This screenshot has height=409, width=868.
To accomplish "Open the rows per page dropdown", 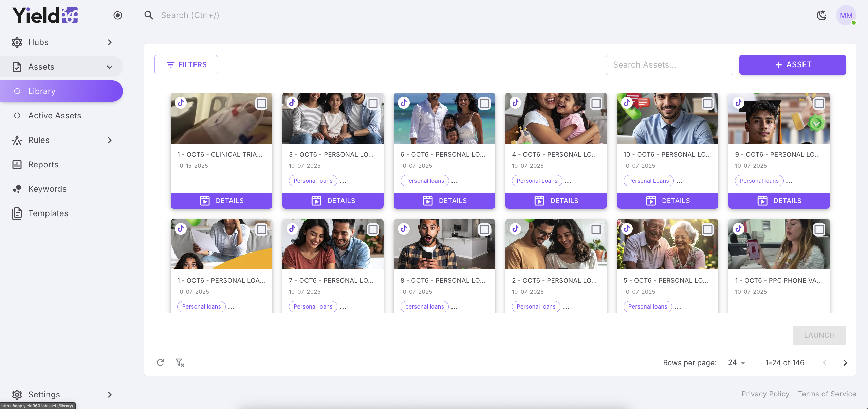I will pyautogui.click(x=737, y=362).
